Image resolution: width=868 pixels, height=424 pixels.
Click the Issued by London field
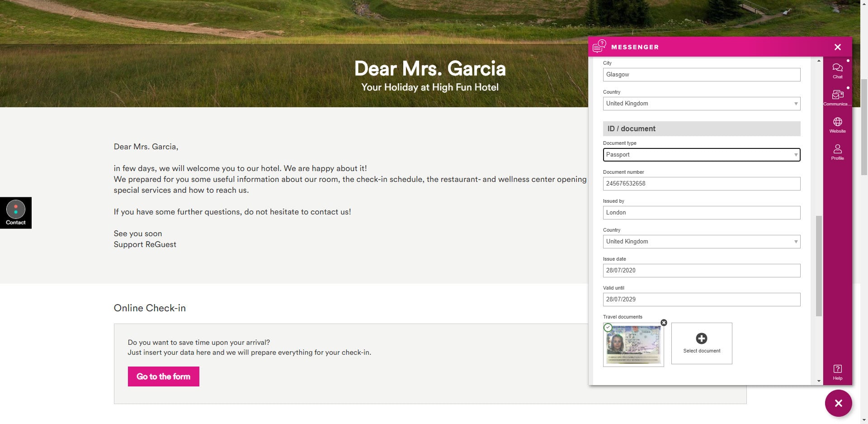pos(702,213)
